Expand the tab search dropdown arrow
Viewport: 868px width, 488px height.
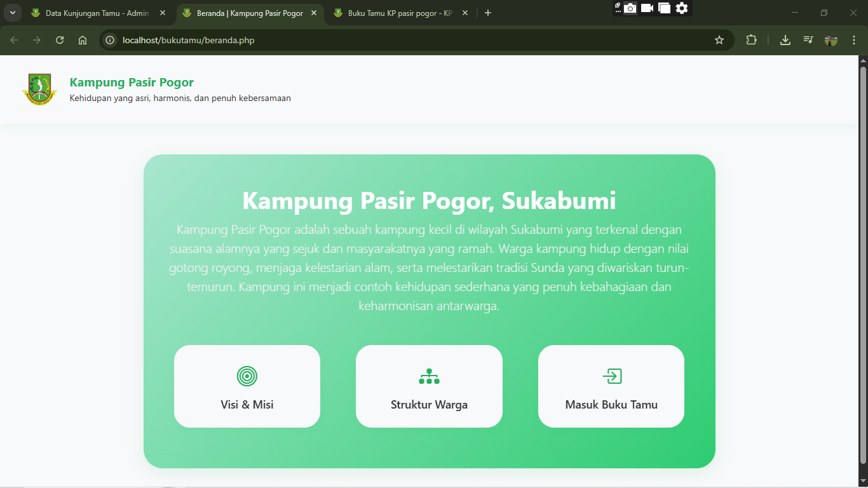(12, 13)
